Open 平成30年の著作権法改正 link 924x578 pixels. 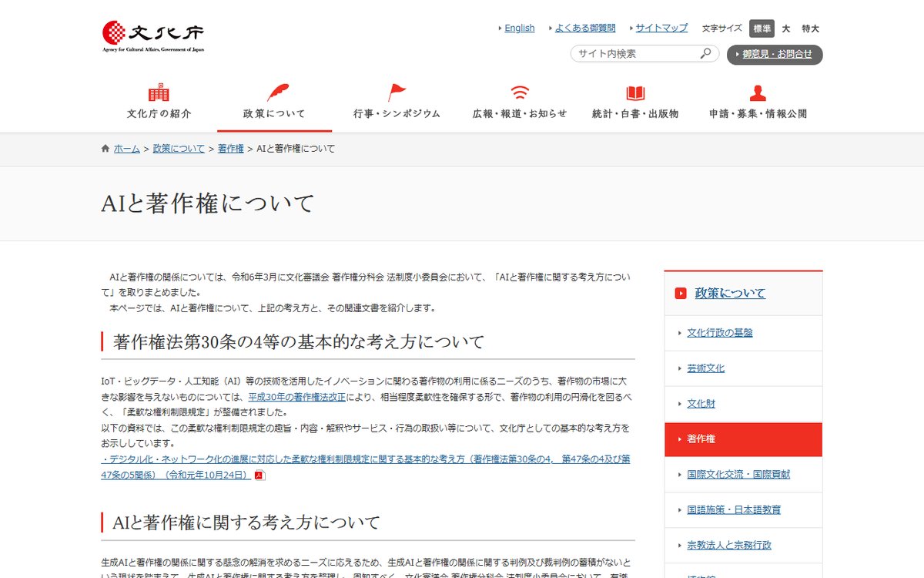click(x=296, y=398)
